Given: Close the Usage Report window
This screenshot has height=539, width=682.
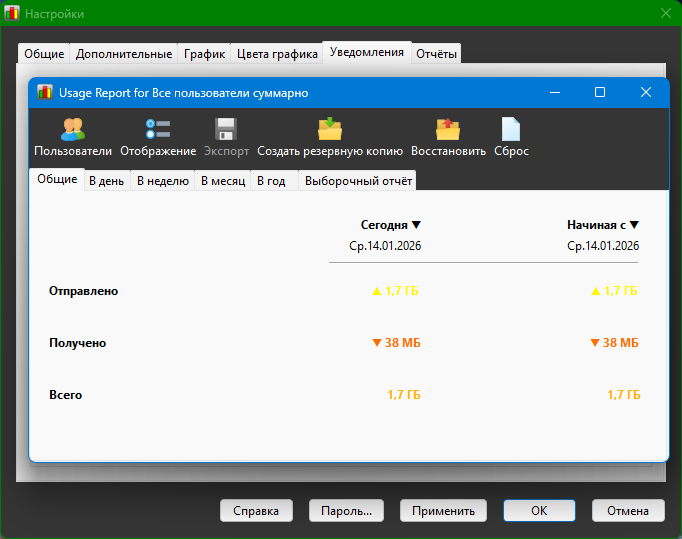Looking at the screenshot, I should [646, 92].
